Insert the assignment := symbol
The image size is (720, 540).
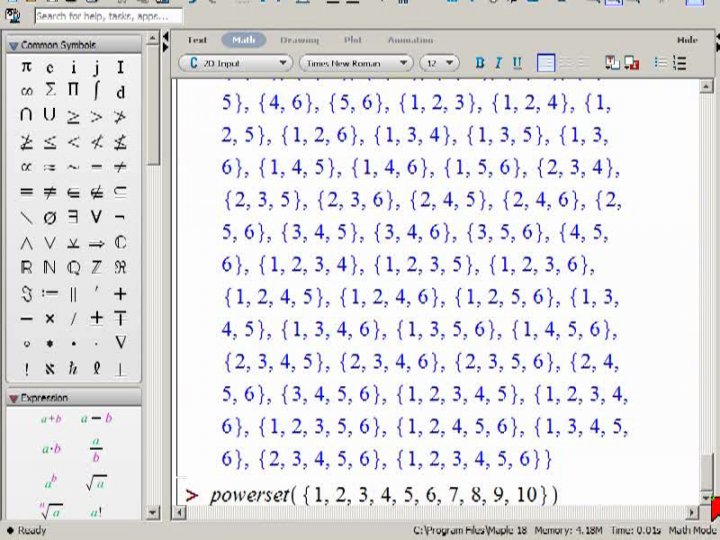point(50,293)
